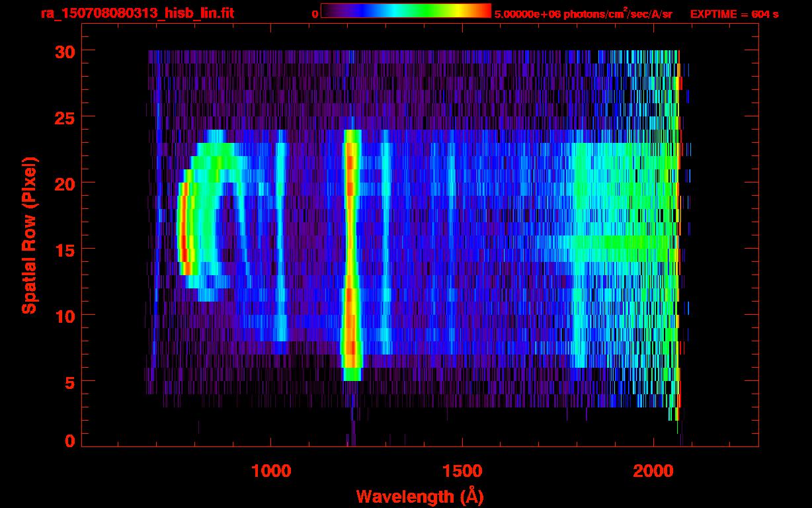Click the 5.00000e+06 photons units label
Viewport: 812px width, 508px height.
click(x=583, y=14)
